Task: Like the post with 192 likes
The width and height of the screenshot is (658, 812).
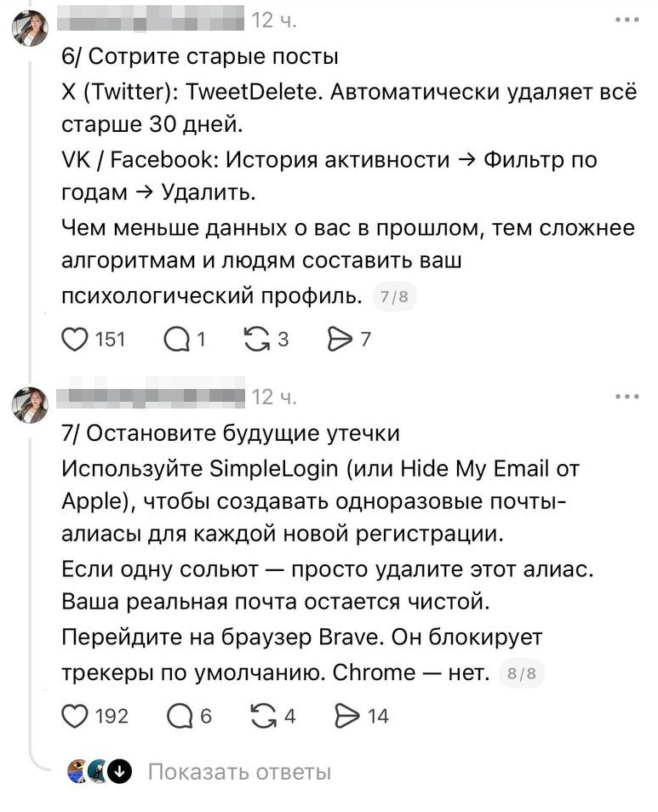Action: pos(76,716)
